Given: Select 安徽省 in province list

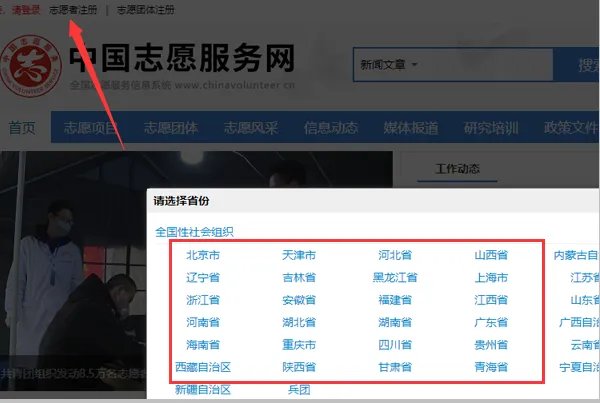Looking at the screenshot, I should tap(299, 300).
